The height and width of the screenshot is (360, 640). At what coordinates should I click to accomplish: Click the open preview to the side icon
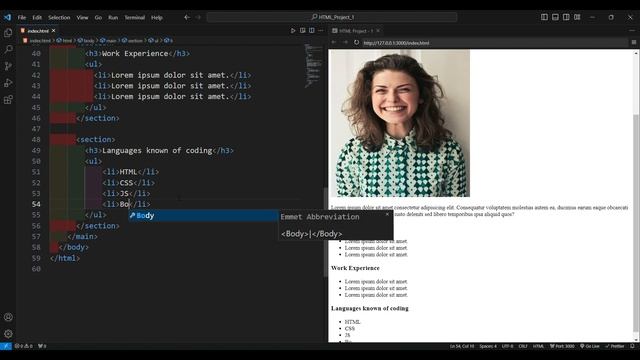pyautogui.click(x=302, y=31)
